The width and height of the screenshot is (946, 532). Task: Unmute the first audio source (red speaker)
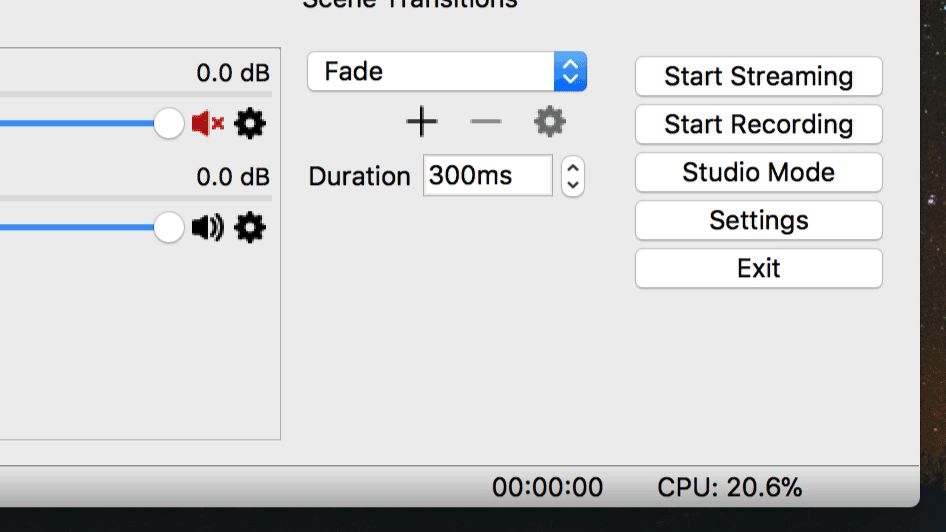coord(208,124)
